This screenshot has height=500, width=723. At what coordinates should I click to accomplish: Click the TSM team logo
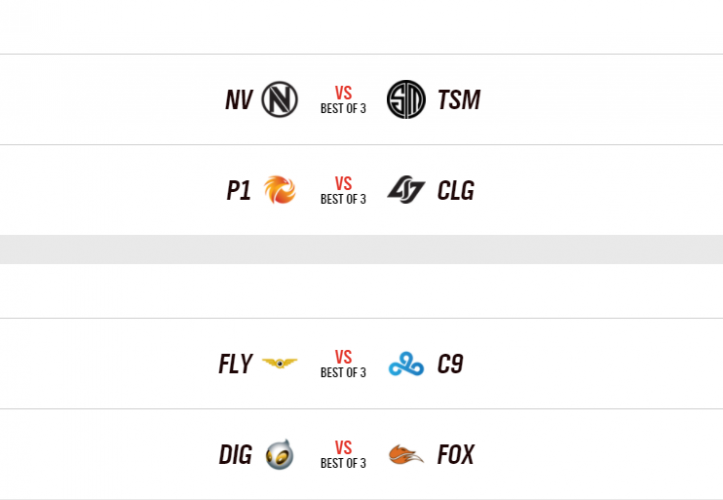[406, 100]
